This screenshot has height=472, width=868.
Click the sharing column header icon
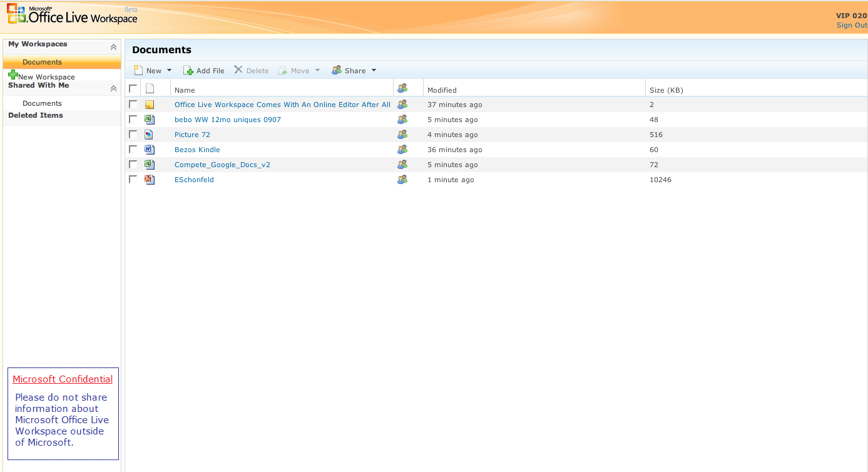pyautogui.click(x=402, y=89)
